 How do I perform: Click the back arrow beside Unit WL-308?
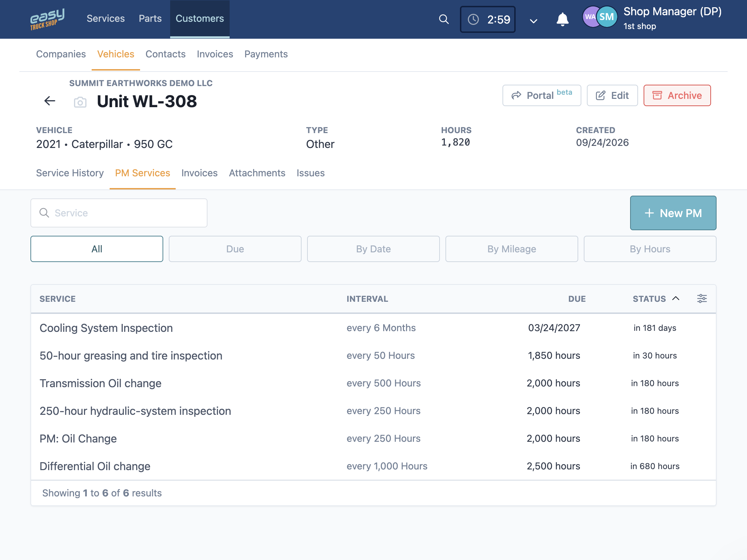(50, 101)
